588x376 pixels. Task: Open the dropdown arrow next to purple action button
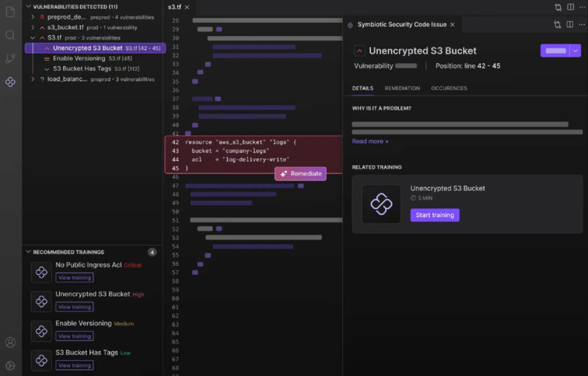[575, 51]
